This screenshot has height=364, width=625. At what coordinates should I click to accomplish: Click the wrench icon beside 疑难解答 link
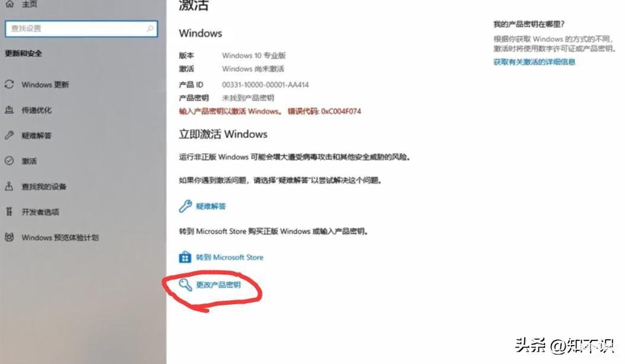pyautogui.click(x=185, y=206)
